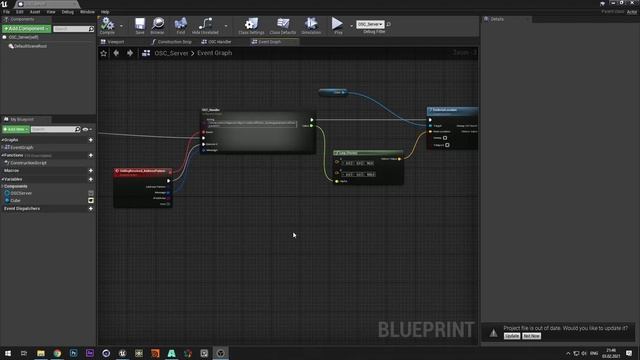Click the Save toolbar icon
Screen dimensions: 640x360
click(x=140, y=25)
